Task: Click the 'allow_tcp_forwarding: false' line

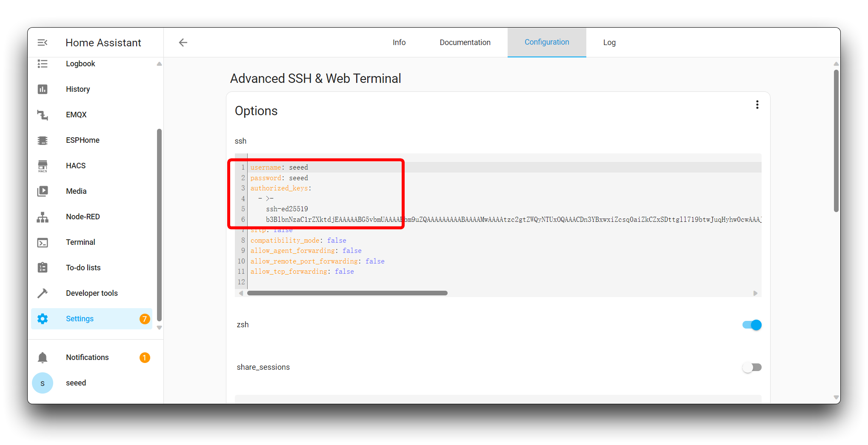Action: click(x=302, y=272)
